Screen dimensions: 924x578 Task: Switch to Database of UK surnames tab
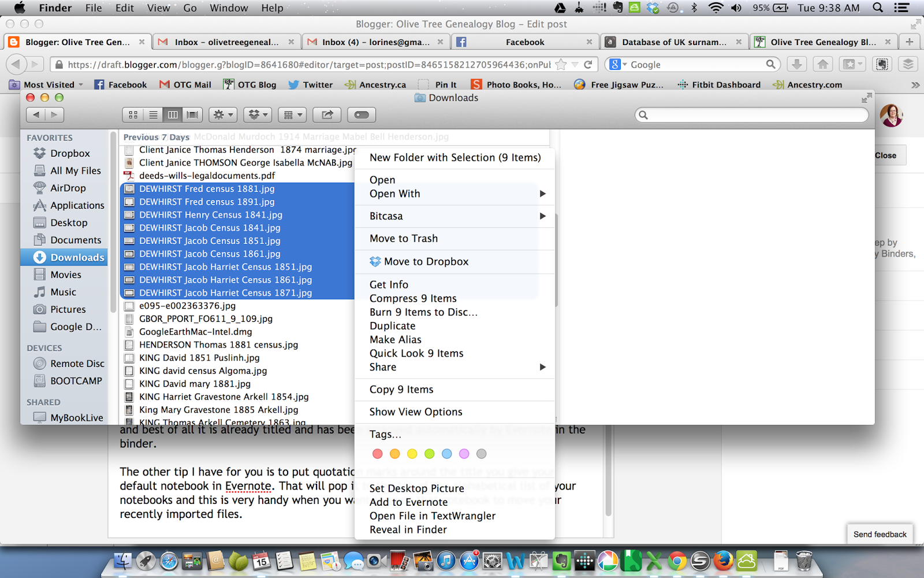(x=673, y=42)
